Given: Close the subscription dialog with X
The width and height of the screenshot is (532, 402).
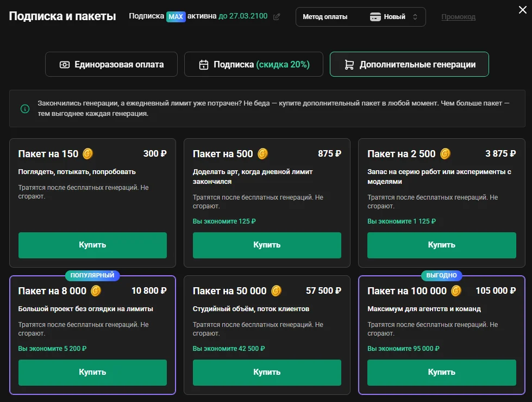Looking at the screenshot, I should pyautogui.click(x=523, y=10).
